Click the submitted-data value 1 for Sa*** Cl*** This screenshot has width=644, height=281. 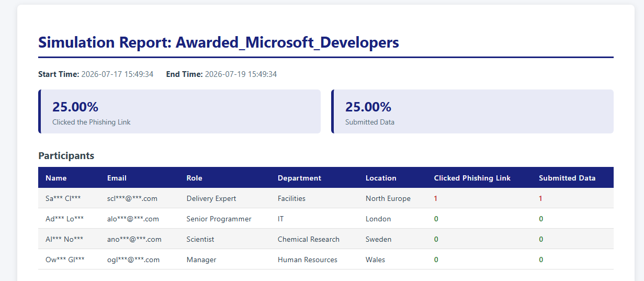point(541,199)
